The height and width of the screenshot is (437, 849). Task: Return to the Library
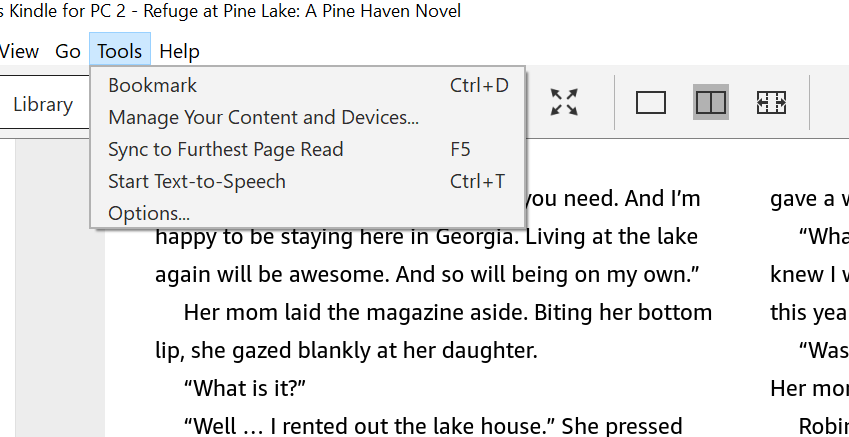43,104
